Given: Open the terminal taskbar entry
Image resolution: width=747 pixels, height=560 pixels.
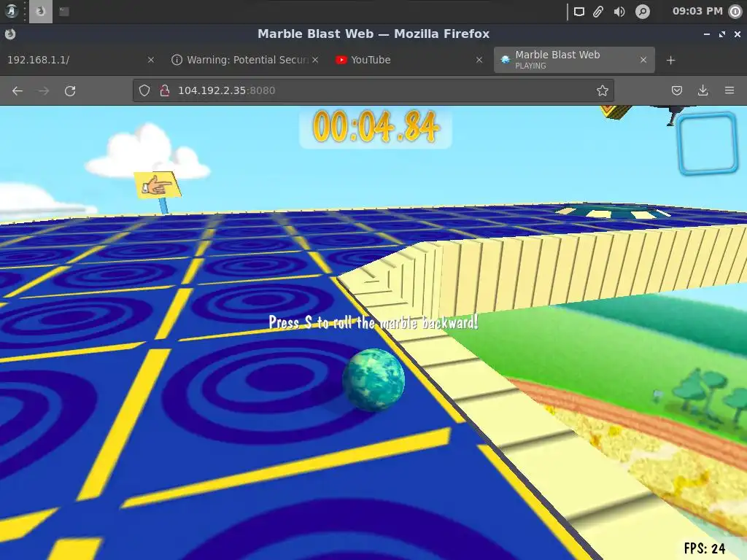Looking at the screenshot, I should pos(64,11).
